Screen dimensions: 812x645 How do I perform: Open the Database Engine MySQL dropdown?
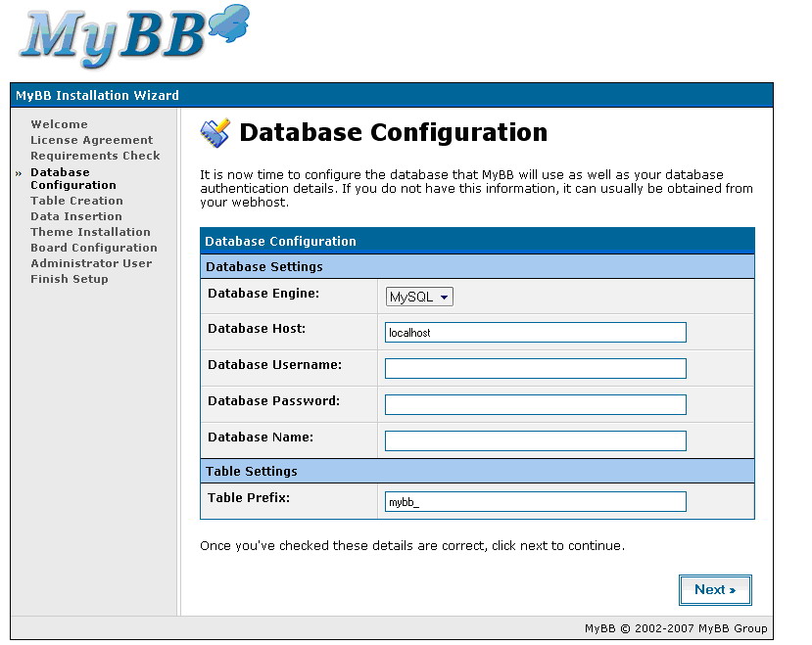(x=419, y=297)
